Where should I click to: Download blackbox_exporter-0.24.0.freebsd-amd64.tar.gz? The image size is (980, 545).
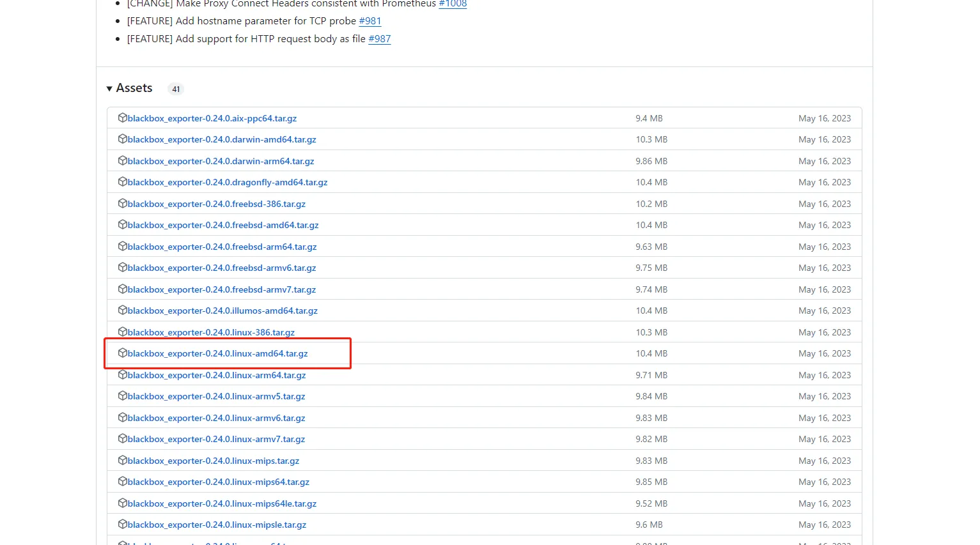[223, 225]
